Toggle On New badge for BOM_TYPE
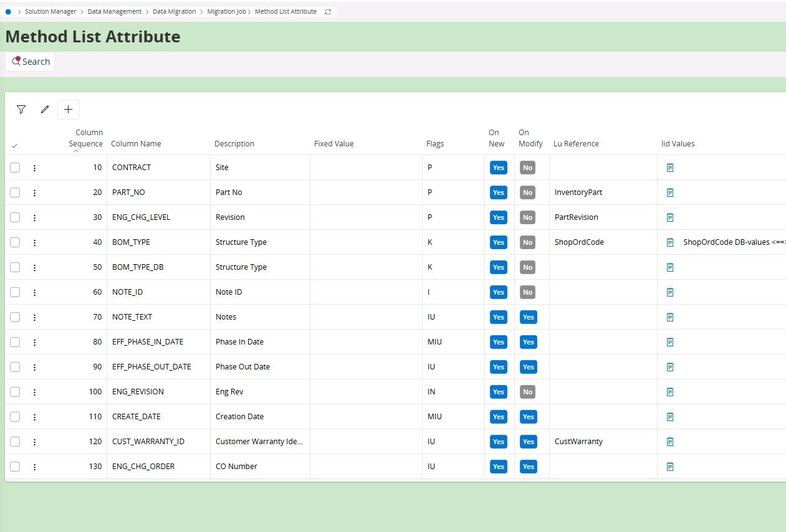The height and width of the screenshot is (532, 786). (x=499, y=242)
